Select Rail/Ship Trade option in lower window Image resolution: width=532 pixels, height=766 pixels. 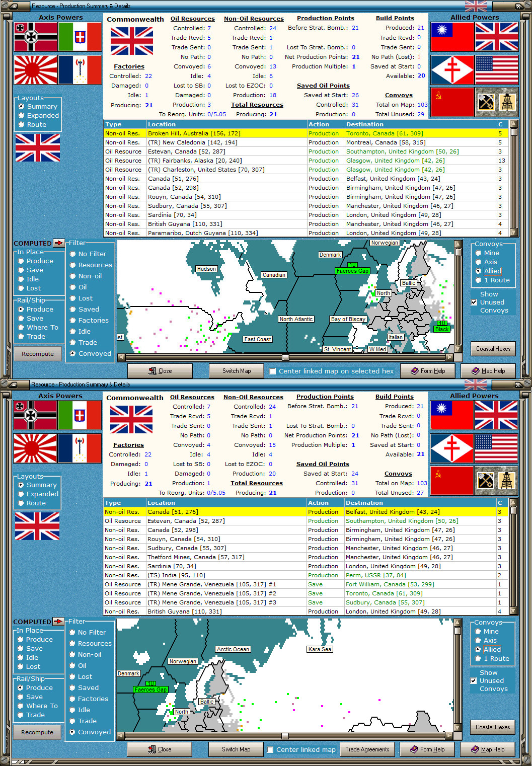(31, 715)
